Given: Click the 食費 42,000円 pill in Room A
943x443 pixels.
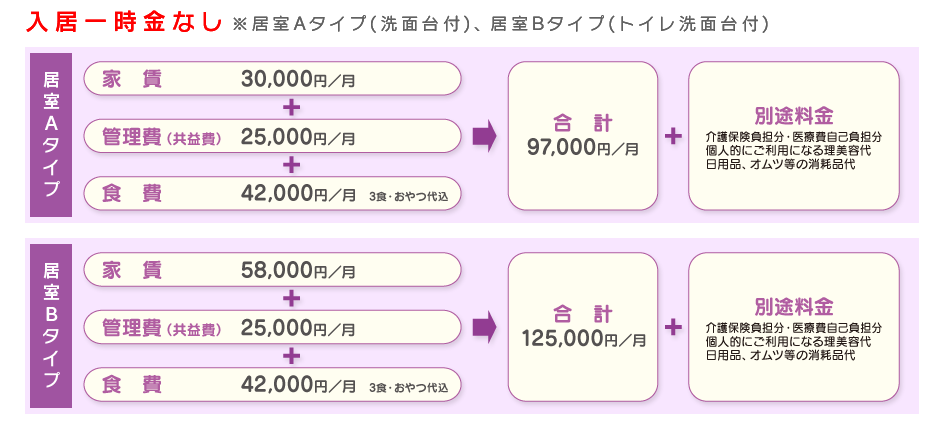Looking at the screenshot, I should pos(273,194).
